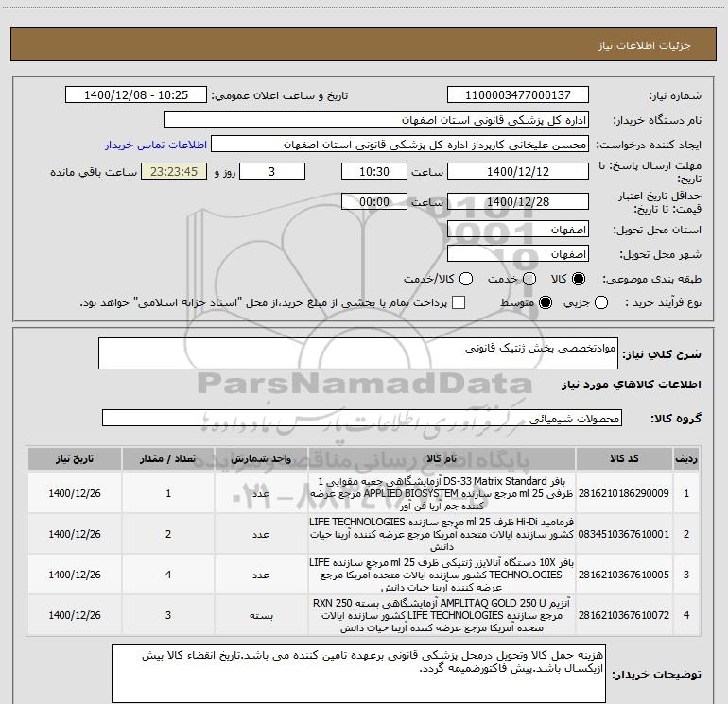Click quantity 4 in the third row
Viewport: 728px width, 704px height.
pos(168,575)
